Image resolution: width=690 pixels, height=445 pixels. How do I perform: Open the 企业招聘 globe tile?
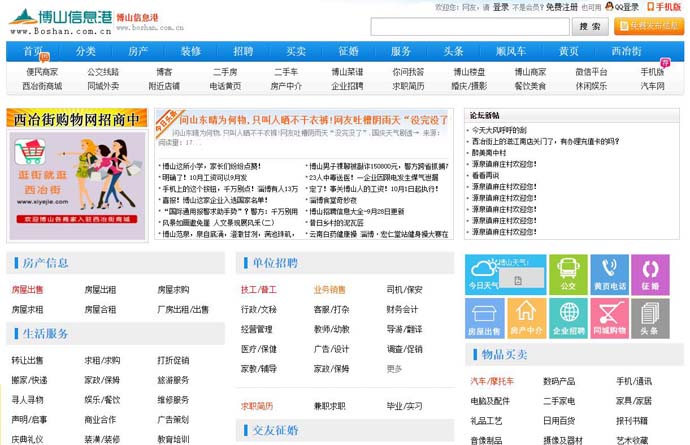pos(568,318)
